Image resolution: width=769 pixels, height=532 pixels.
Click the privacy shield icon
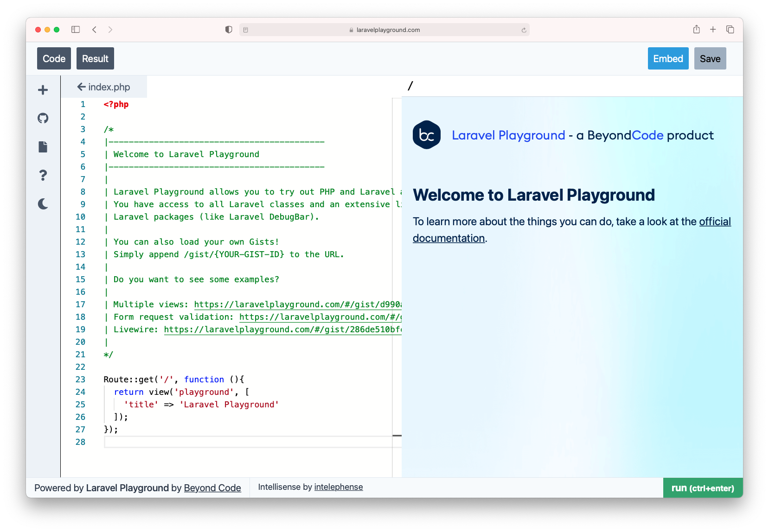click(x=229, y=30)
